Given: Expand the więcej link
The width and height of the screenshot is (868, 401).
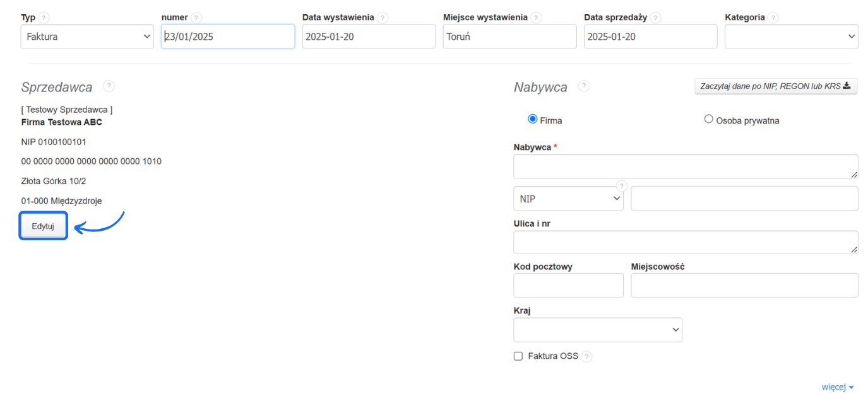Looking at the screenshot, I should coord(837,387).
